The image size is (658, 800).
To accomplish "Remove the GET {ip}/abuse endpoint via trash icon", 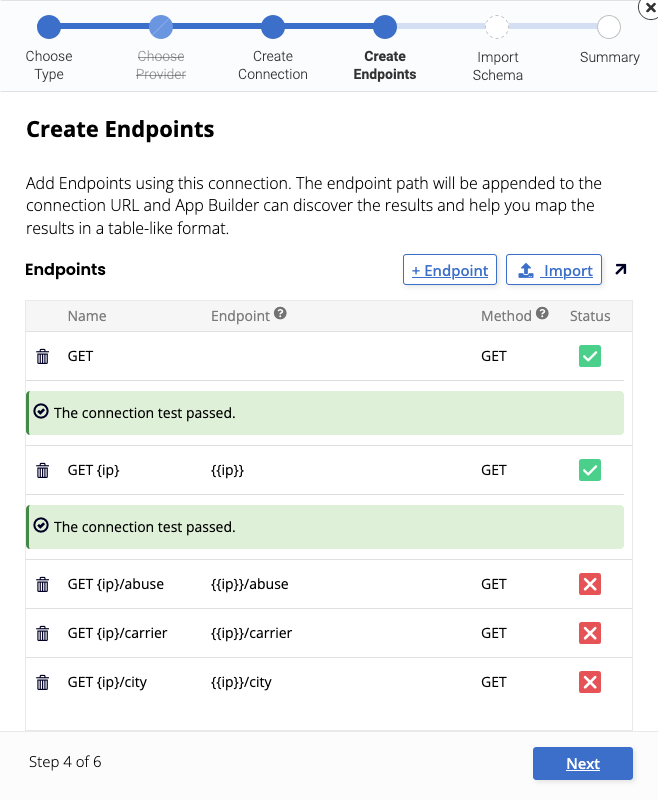I will click(x=41, y=584).
